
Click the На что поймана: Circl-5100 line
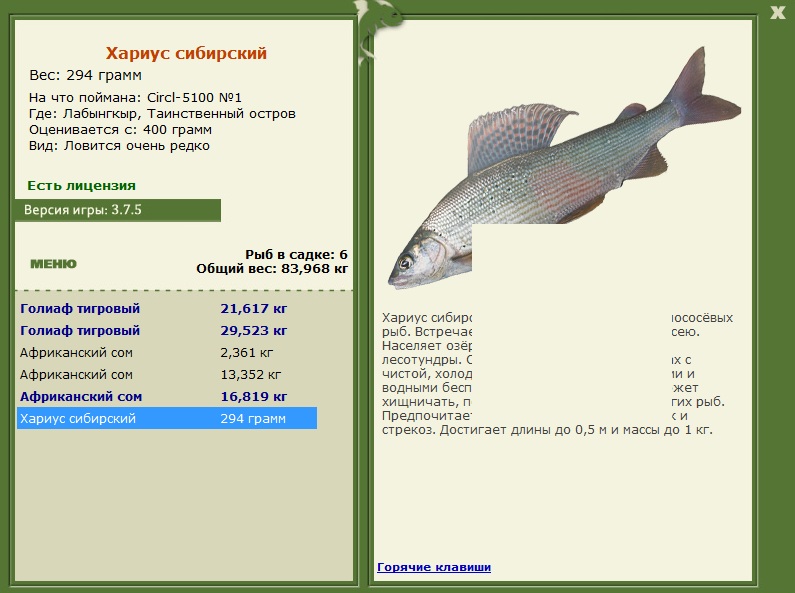point(135,97)
